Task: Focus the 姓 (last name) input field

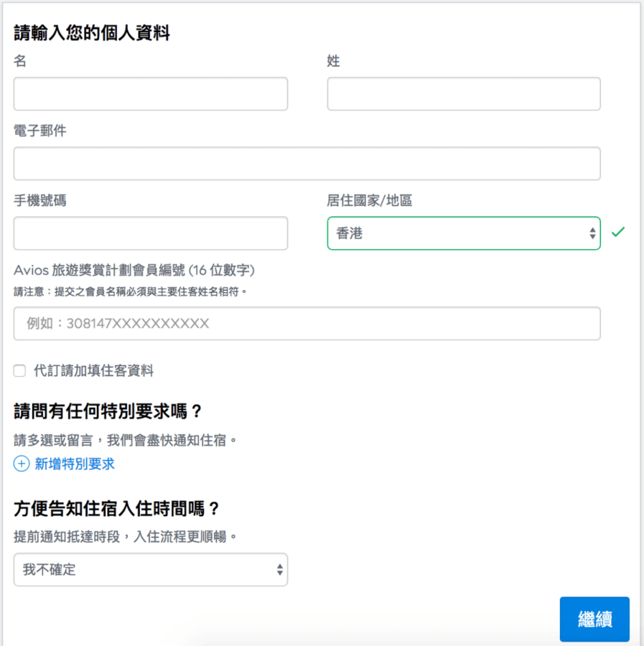Action: tap(464, 94)
